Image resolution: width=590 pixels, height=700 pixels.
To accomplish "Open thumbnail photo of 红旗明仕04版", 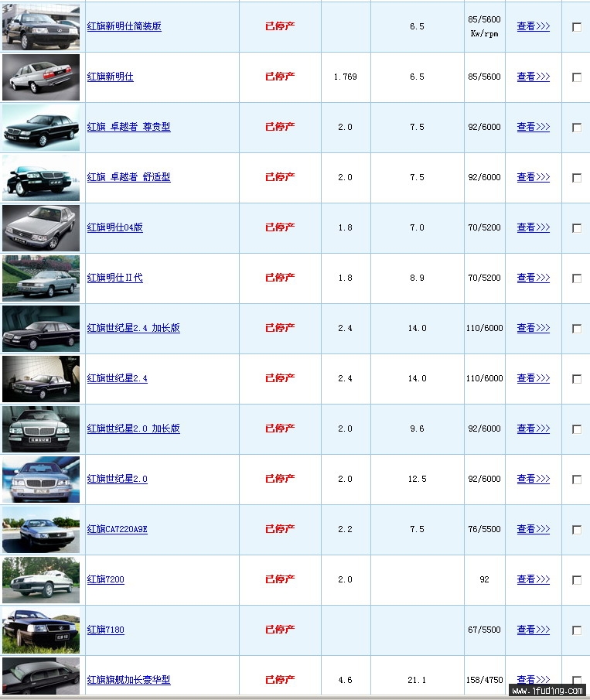I will click(x=41, y=228).
